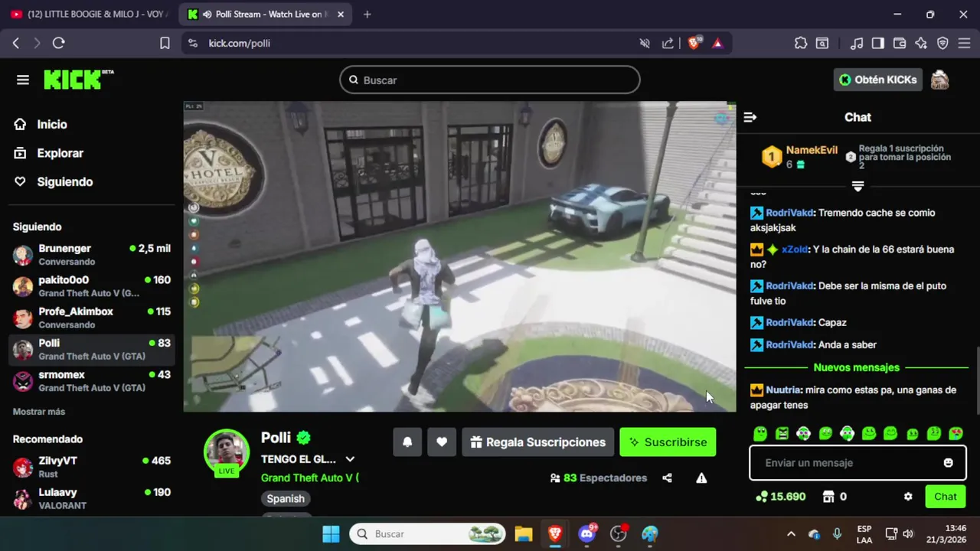This screenshot has height=551, width=980.
Task: Open Discord from the taskbar
Action: [x=587, y=534]
